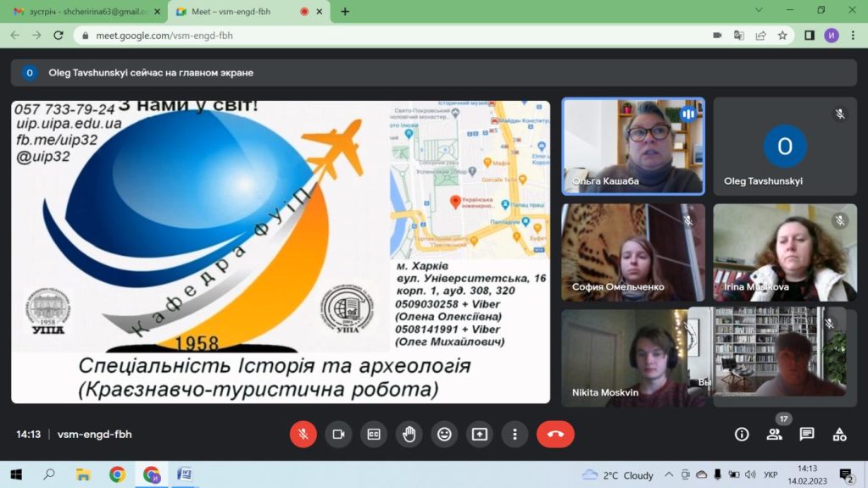Toggle the camera in the call bar
The image size is (868, 488).
338,435
